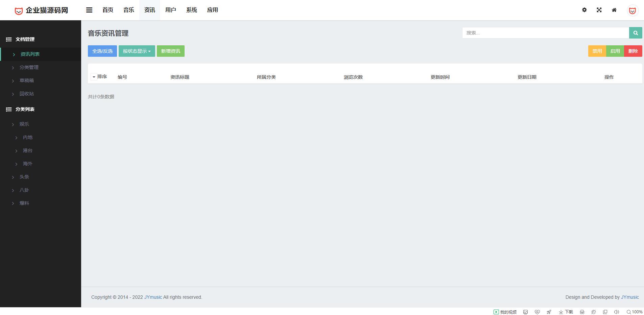Click the orange 禁用 button
The height and width of the screenshot is (315, 644).
click(x=597, y=51)
